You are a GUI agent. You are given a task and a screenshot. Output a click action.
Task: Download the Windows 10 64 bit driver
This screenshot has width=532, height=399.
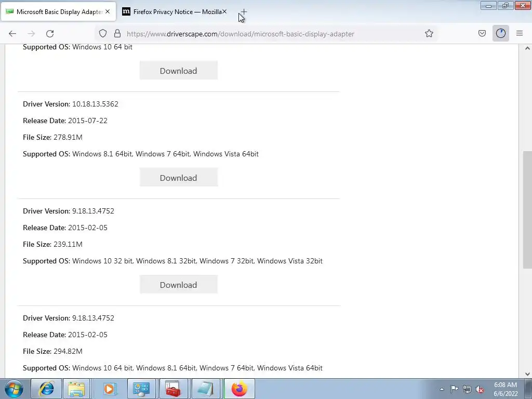[179, 71]
